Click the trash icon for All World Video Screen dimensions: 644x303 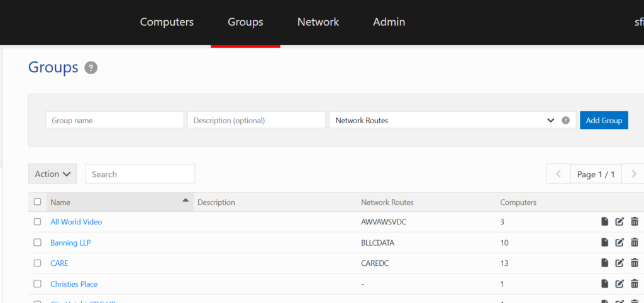[635, 222]
